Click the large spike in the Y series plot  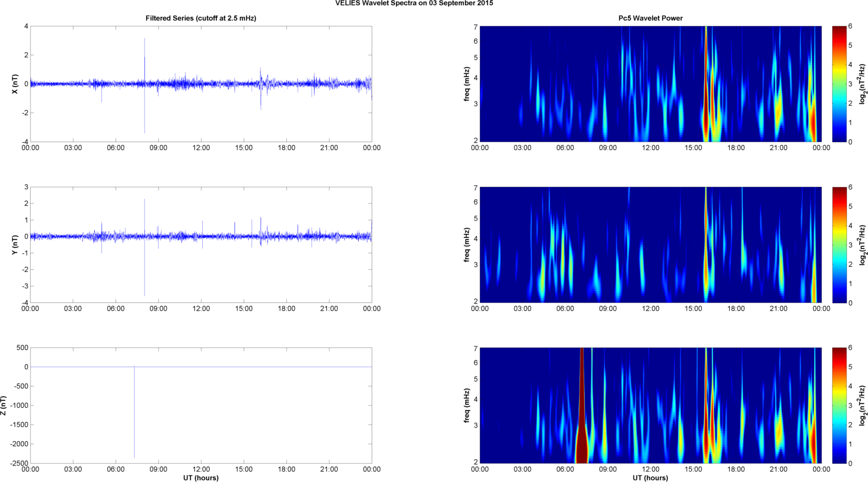(x=144, y=247)
